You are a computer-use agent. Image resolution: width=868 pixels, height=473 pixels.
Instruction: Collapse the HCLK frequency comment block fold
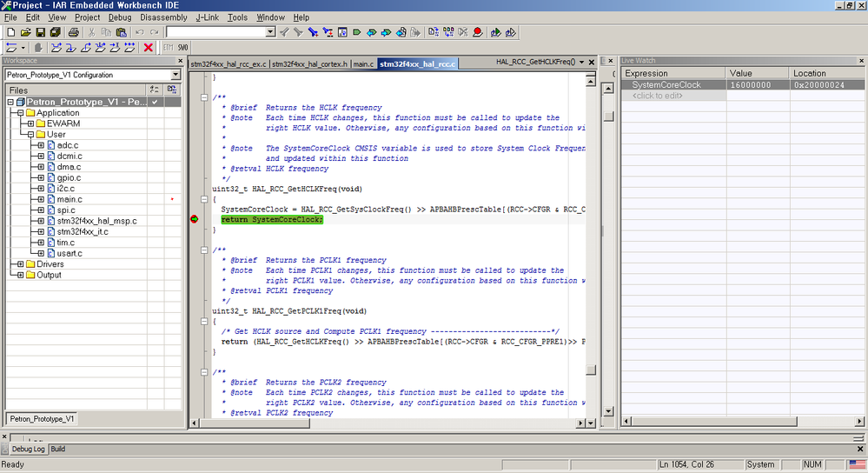204,97
